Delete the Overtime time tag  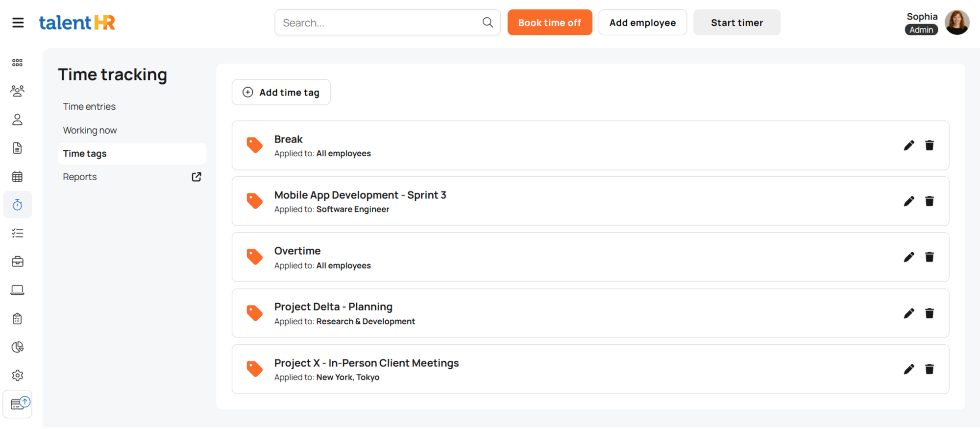click(930, 257)
